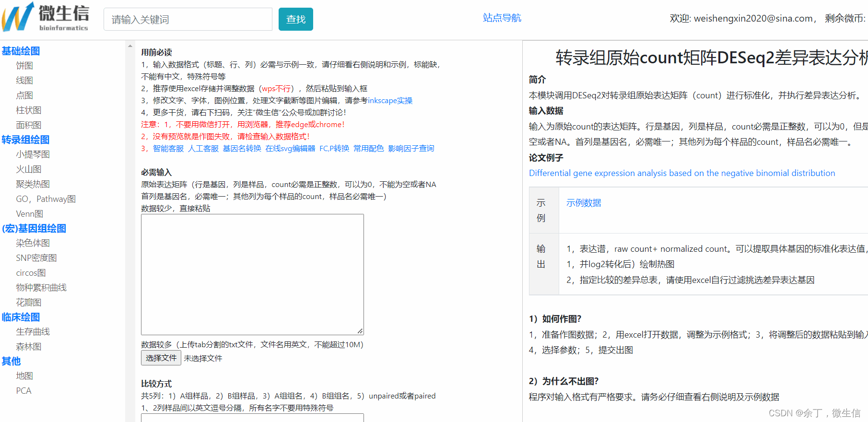Click the user email weishengxin2020@sina.com

click(753, 18)
